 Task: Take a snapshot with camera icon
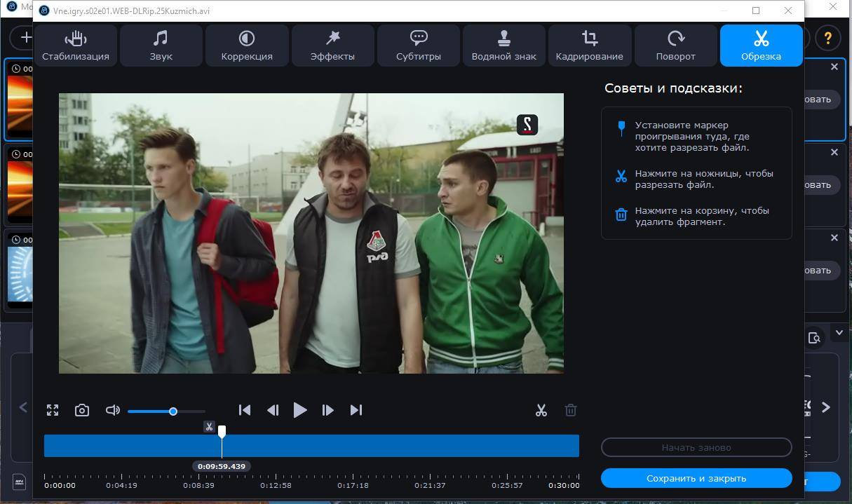(x=82, y=410)
